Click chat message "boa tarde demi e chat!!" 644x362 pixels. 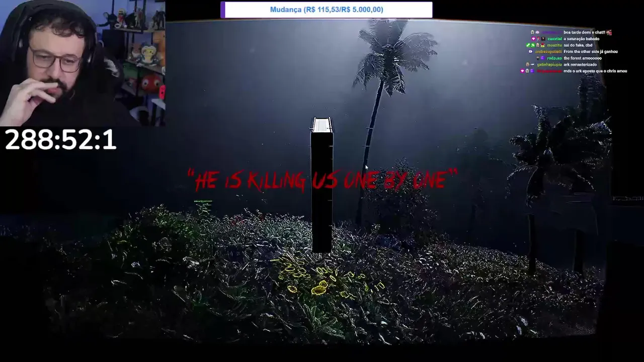point(584,32)
